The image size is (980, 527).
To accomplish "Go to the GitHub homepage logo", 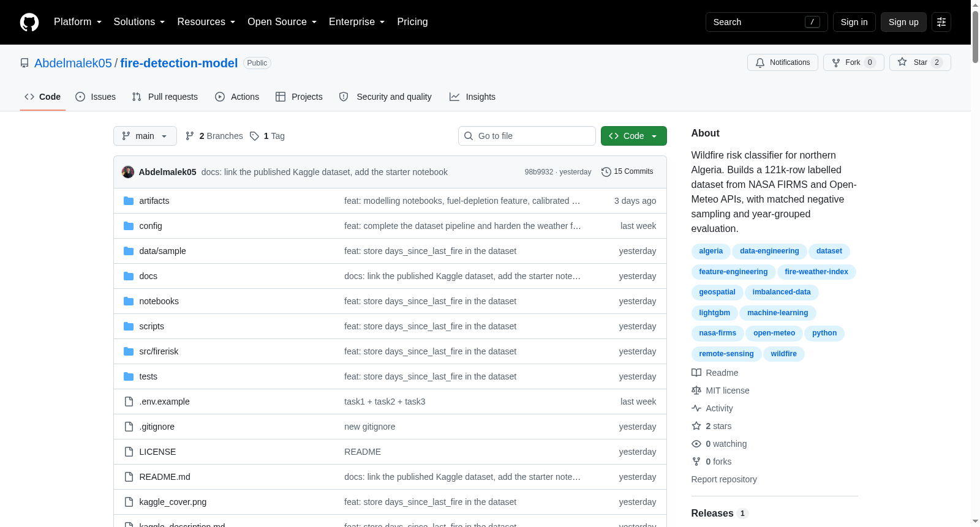I will (x=29, y=22).
